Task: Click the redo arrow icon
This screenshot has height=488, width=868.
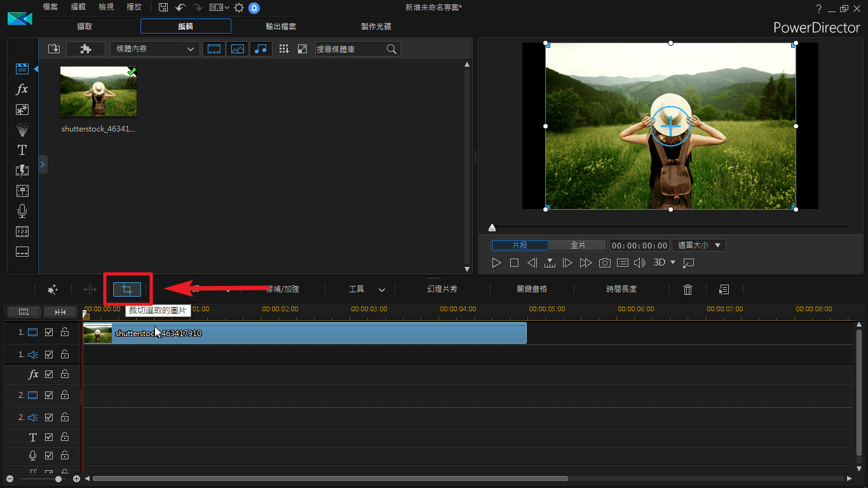Action: tap(197, 8)
